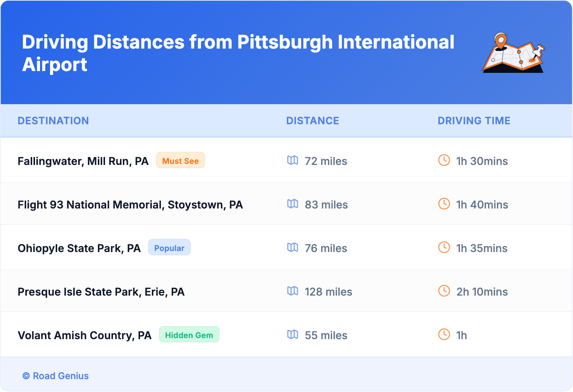573x392 pixels.
Task: Click the green Hidden Gem badge
Action: (x=189, y=335)
